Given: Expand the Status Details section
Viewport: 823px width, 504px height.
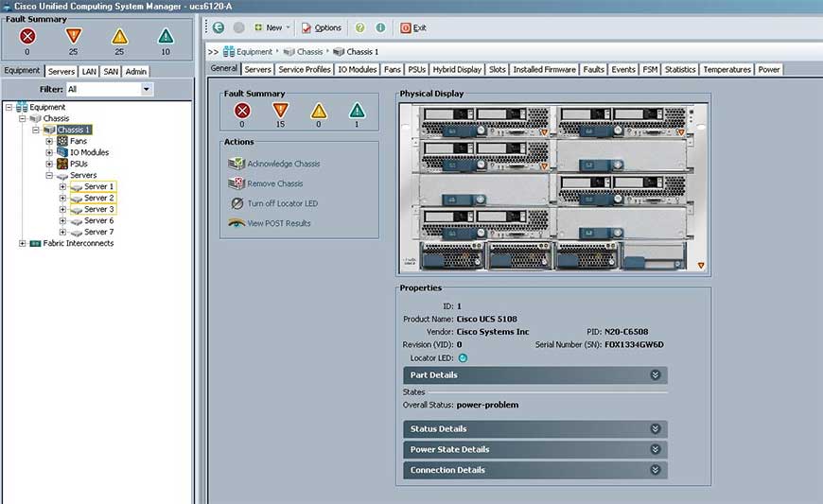Looking at the screenshot, I should (535, 429).
